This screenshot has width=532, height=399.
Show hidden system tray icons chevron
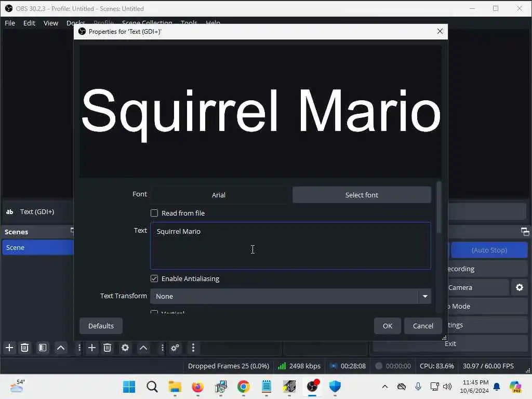pos(385,387)
